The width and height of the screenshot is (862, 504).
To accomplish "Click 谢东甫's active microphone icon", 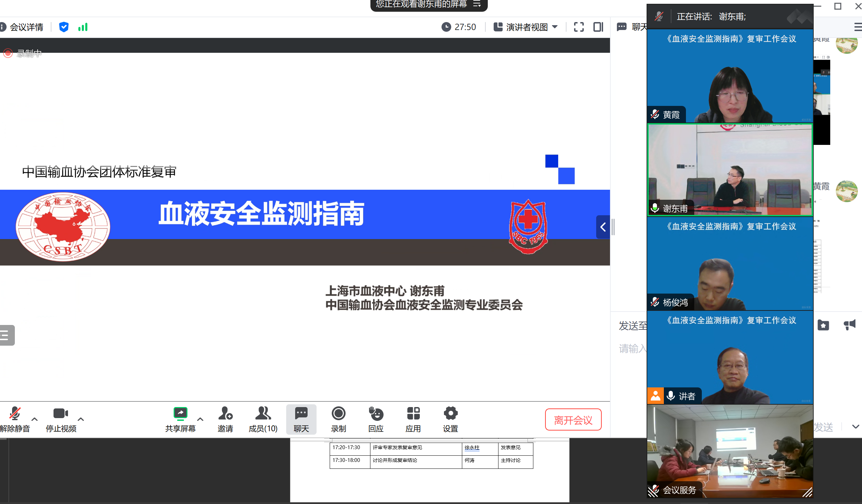I will tap(655, 208).
